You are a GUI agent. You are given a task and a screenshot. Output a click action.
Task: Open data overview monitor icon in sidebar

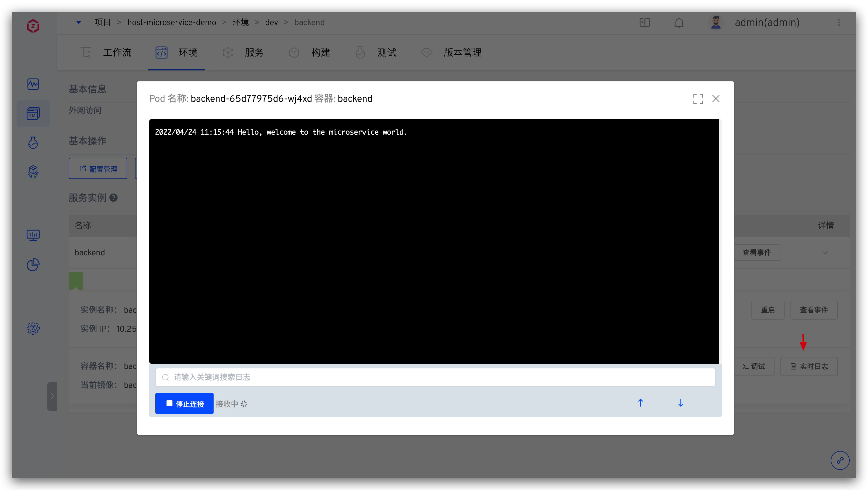[33, 235]
